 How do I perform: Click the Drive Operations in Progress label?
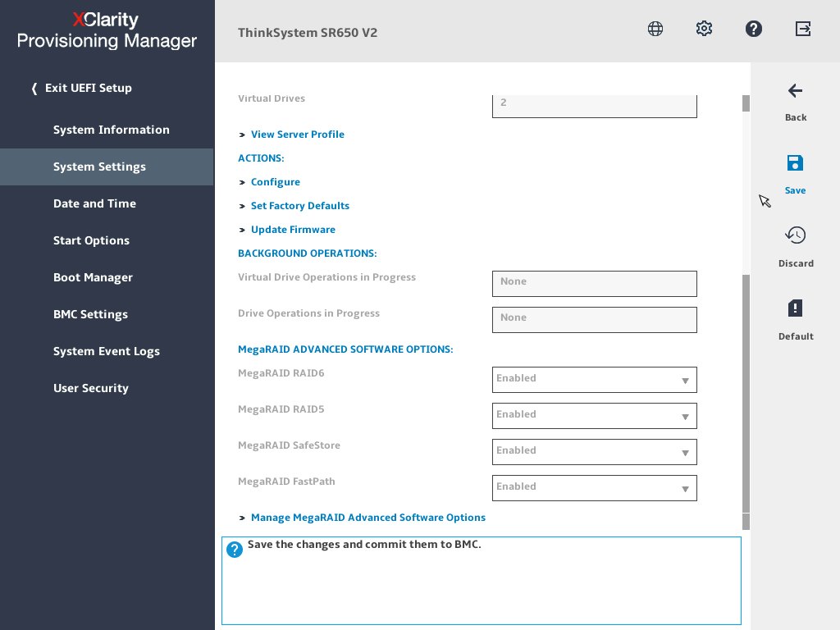(x=308, y=313)
